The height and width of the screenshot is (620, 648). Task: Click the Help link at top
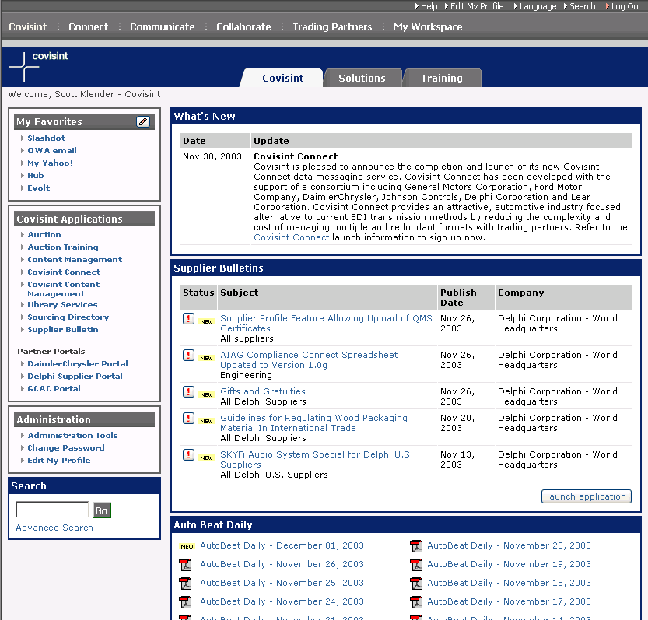(426, 6)
